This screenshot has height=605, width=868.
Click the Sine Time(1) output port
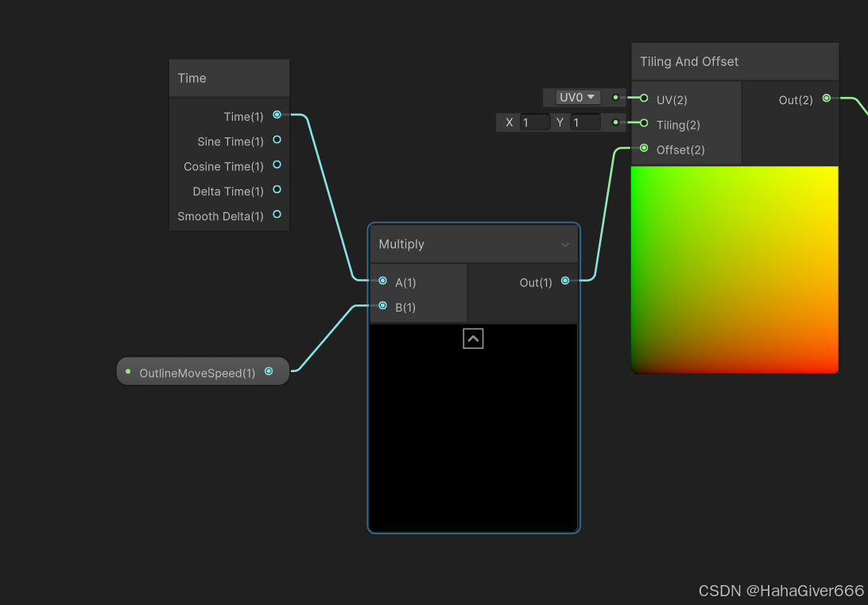click(277, 140)
